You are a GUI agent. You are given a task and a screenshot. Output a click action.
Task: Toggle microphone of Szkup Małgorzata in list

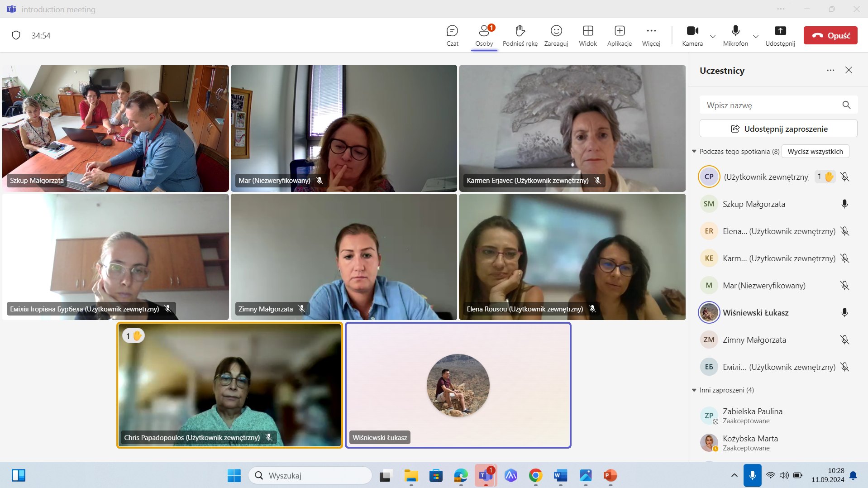coord(844,204)
